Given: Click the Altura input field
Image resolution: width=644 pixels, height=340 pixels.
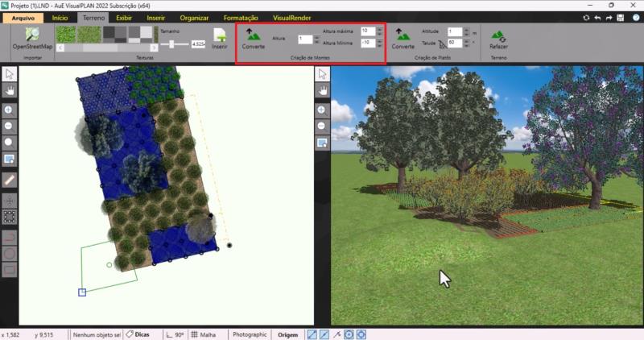Looking at the screenshot, I should (304, 39).
